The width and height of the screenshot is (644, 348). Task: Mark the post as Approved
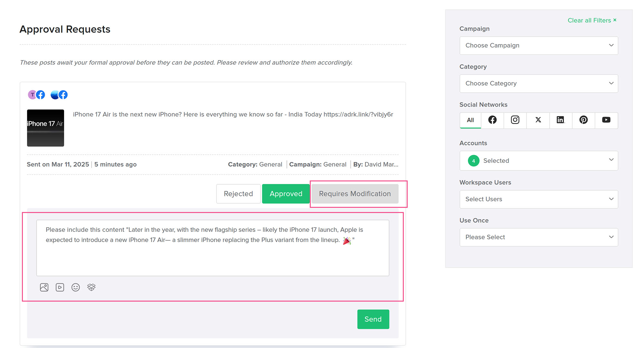pyautogui.click(x=286, y=194)
